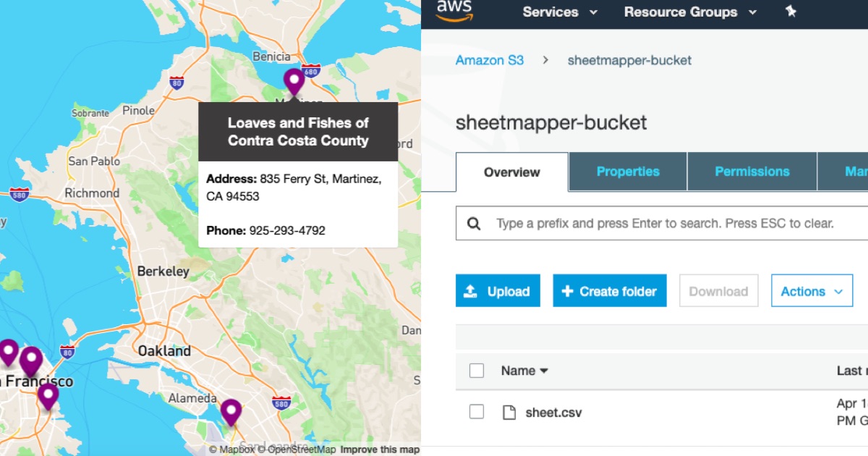Click the file icon next to sheet.csv
868x456 pixels.
pyautogui.click(x=509, y=411)
